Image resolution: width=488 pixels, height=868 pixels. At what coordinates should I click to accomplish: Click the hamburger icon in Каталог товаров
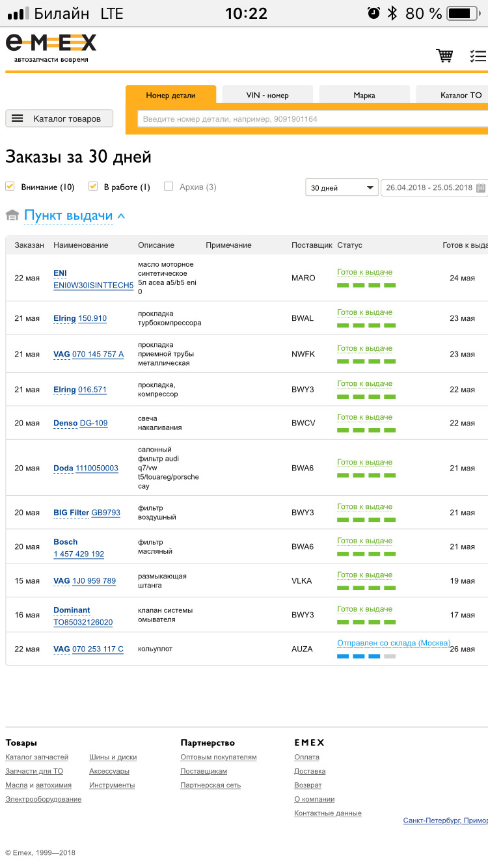tap(18, 118)
